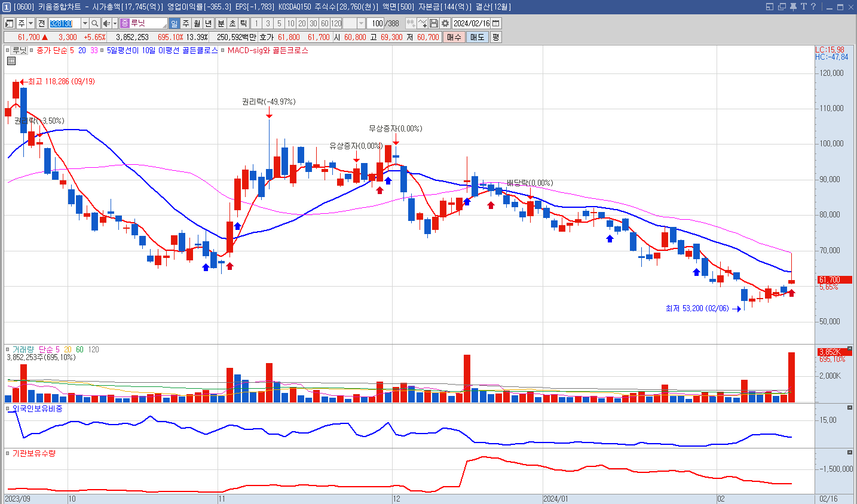
Task: Select the 일 daily period tab
Action: click(175, 23)
